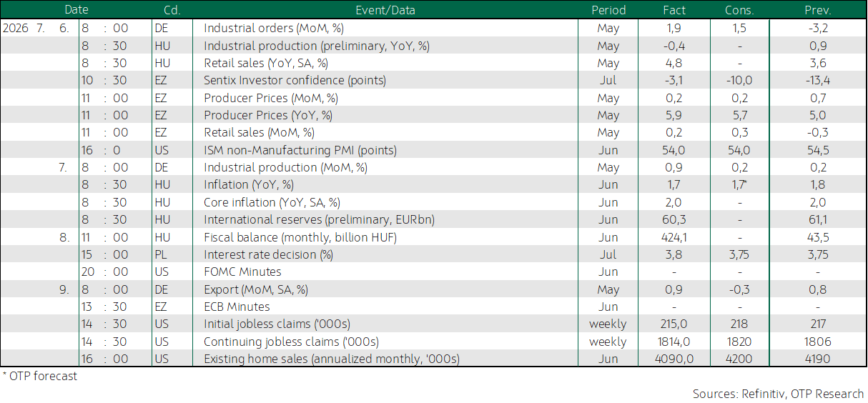Click the ISM non-Manufacturing PMI event

point(300,150)
